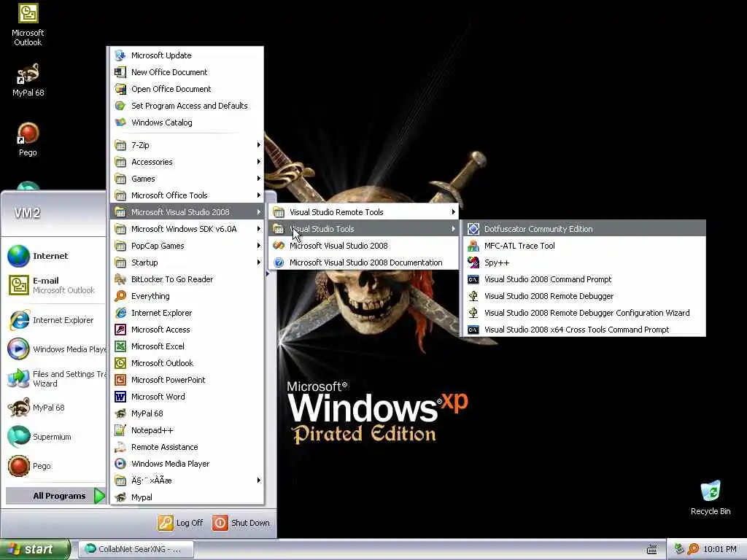This screenshot has height=560, width=747.
Task: Select Microsoft Outlook desktop shortcut icon
Action: pos(28,14)
